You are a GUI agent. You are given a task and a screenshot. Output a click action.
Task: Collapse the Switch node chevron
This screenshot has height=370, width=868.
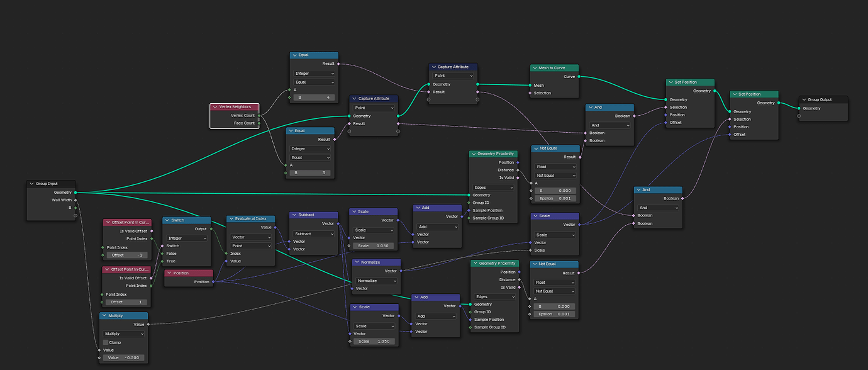[168, 220]
